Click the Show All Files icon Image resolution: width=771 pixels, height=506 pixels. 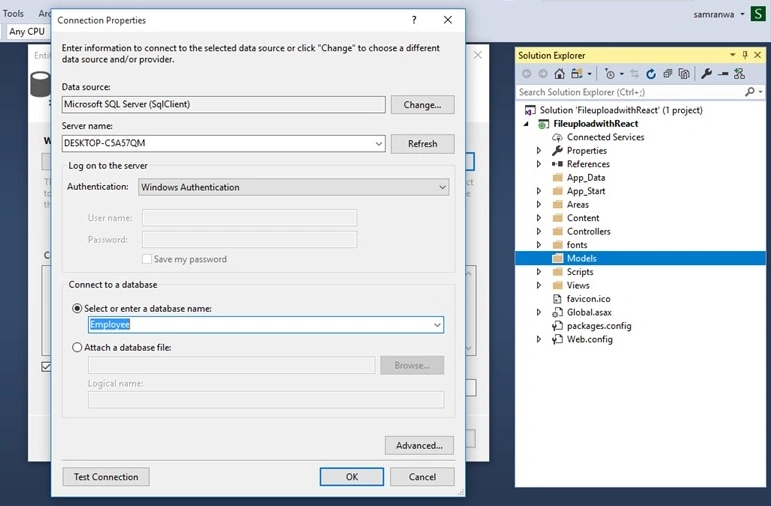click(x=683, y=74)
